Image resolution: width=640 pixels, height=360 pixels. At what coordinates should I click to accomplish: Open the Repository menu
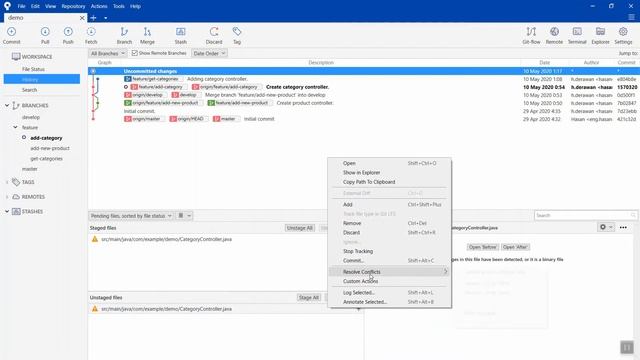pos(73,6)
